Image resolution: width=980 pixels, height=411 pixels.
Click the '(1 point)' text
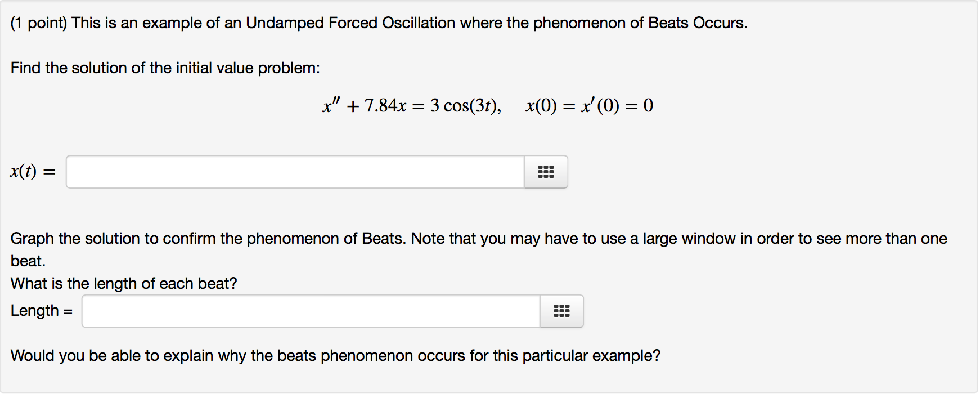click(x=39, y=23)
